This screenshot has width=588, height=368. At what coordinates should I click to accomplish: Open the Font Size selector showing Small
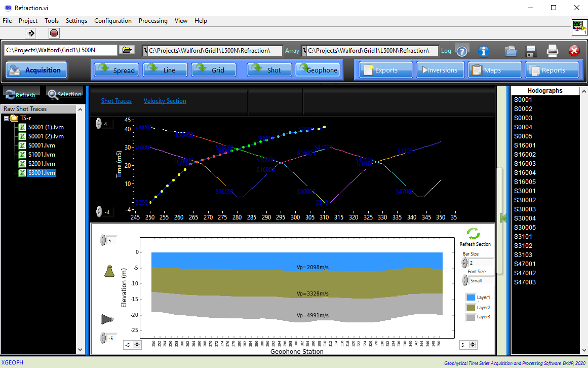tap(475, 280)
